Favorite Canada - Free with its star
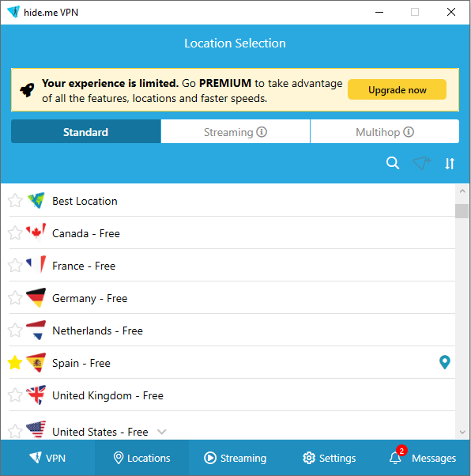This screenshot has height=476, width=471. pos(15,233)
